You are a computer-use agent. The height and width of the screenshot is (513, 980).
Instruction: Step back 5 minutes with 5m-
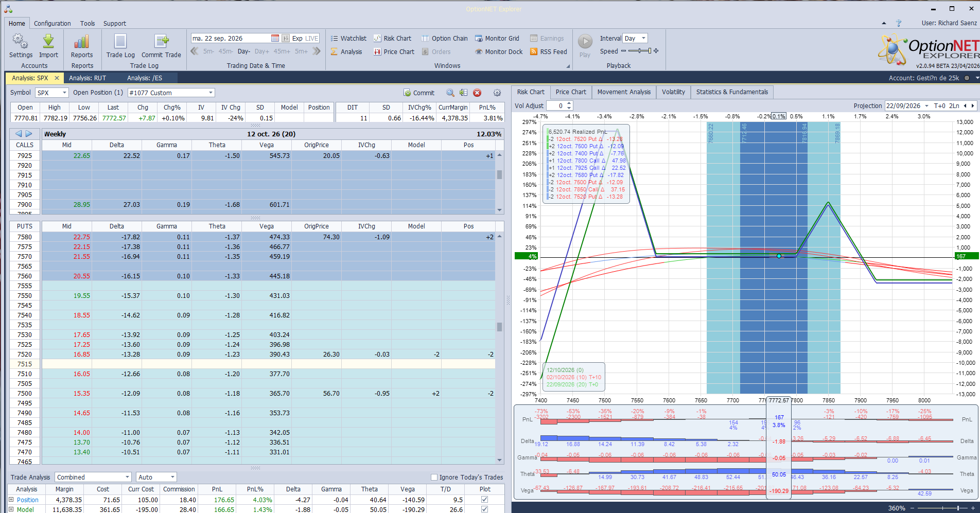click(208, 51)
